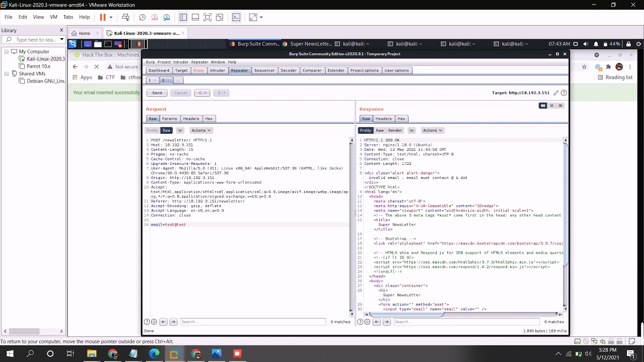This screenshot has height=362, width=644.
Task: Toggle \n non-printable characters in request
Action: (180, 130)
